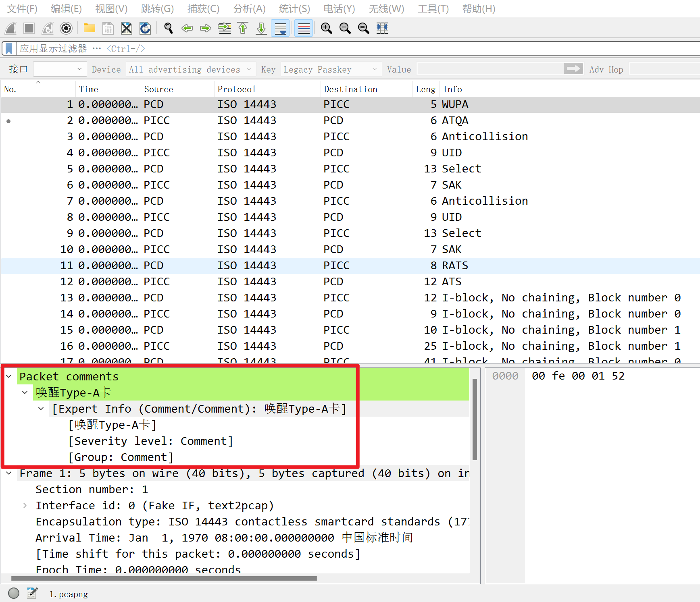
Task: Open the 捕获(C) menu
Action: tap(203, 9)
